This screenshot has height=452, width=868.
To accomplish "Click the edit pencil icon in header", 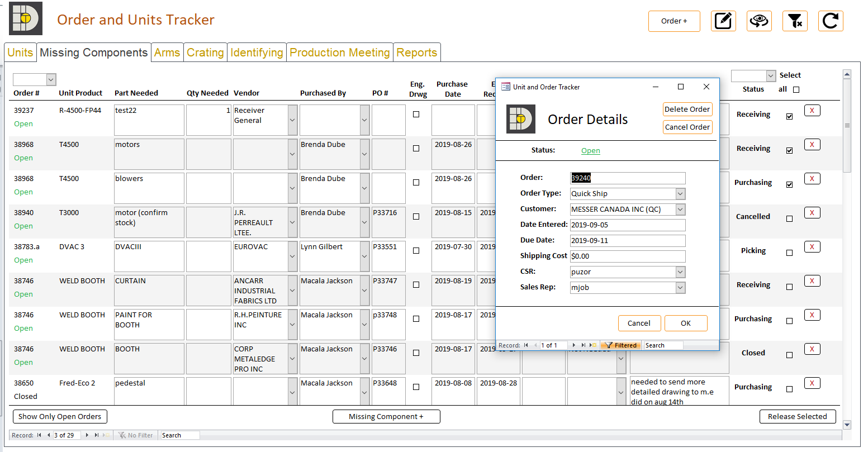I will (x=723, y=21).
